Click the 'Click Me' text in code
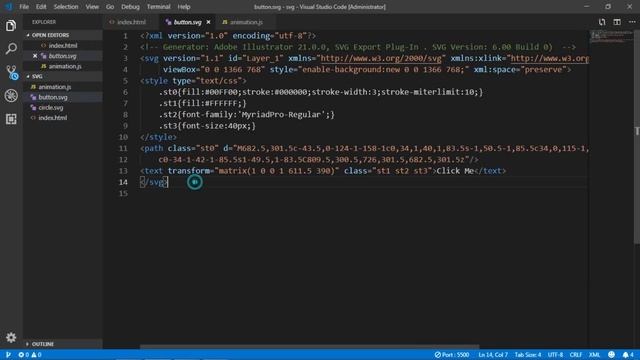The image size is (640, 360). [455, 171]
